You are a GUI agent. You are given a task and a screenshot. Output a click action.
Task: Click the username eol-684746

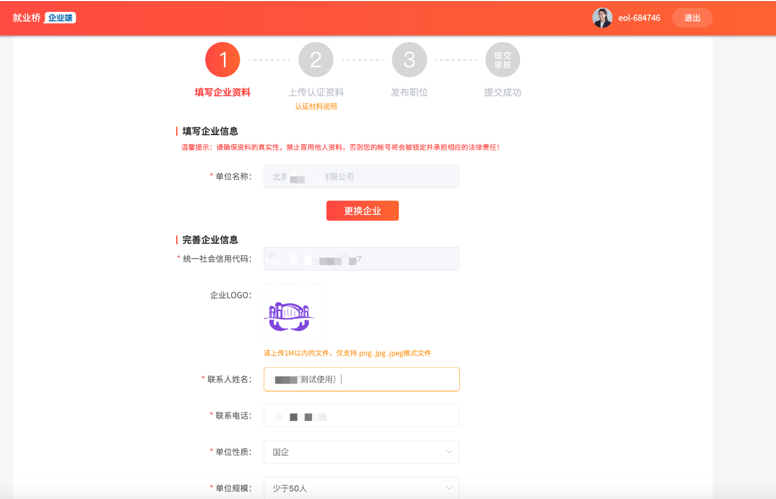(639, 18)
